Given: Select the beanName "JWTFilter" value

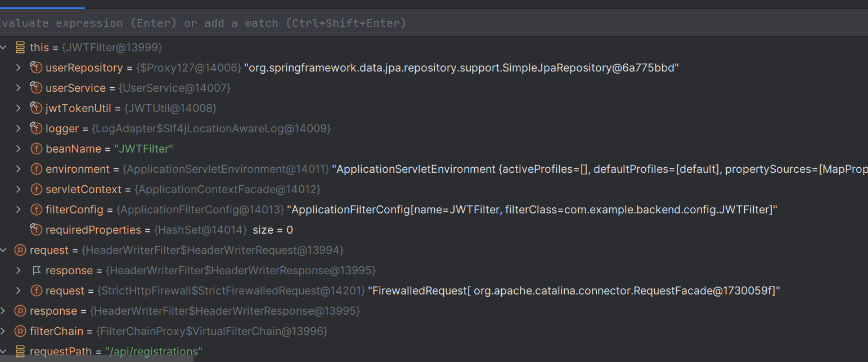Looking at the screenshot, I should tap(143, 149).
